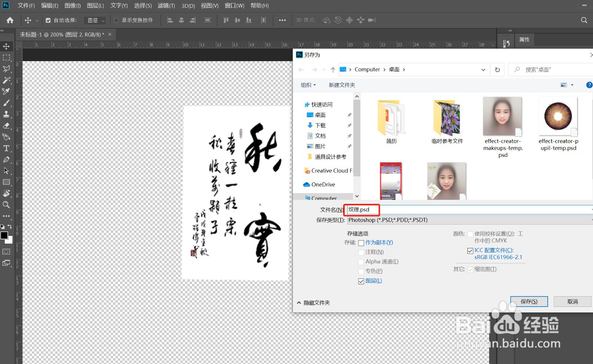The image size is (593, 364).
Task: Select the Horizontal Type tool
Action: coord(6,148)
